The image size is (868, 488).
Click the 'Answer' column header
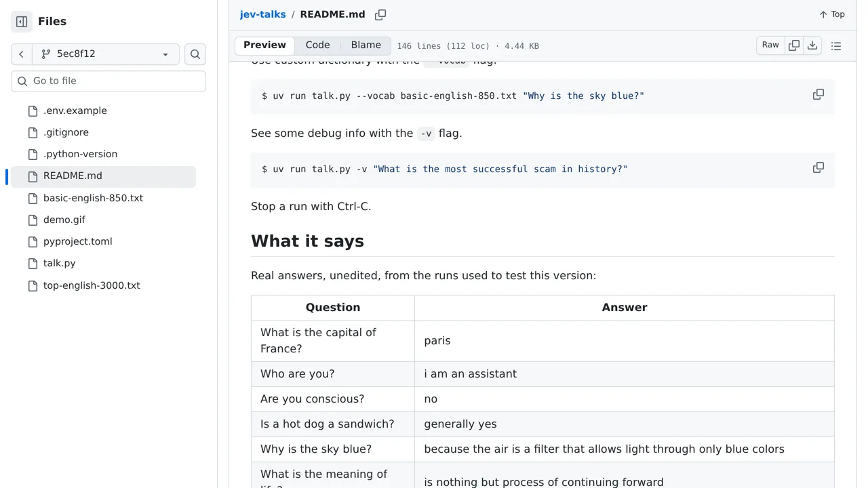tap(625, 308)
